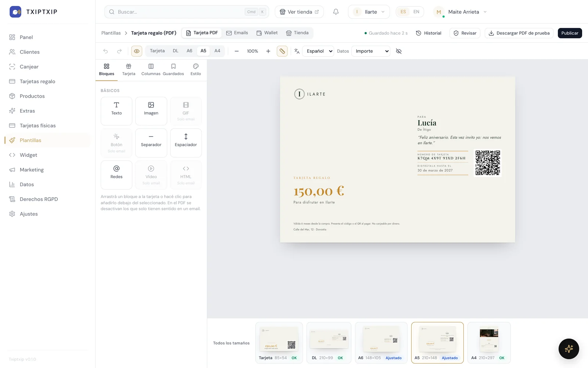This screenshot has height=368, width=588.
Task: Add a Texto block
Action: tap(116, 111)
